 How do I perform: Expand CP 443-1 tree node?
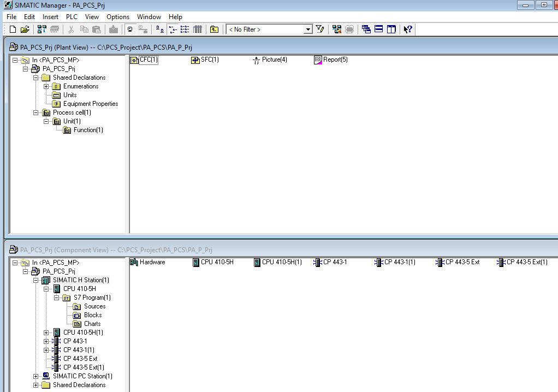(46, 341)
